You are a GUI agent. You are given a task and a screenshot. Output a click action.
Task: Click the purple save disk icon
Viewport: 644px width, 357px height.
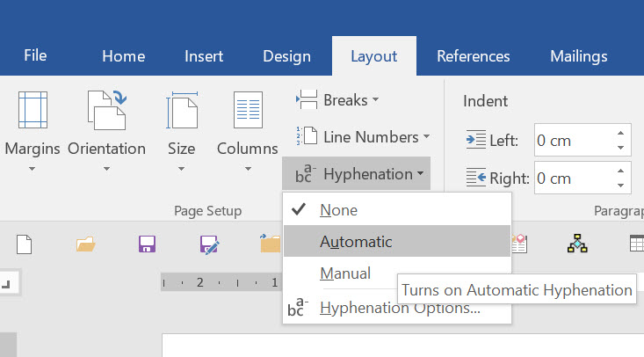[147, 244]
